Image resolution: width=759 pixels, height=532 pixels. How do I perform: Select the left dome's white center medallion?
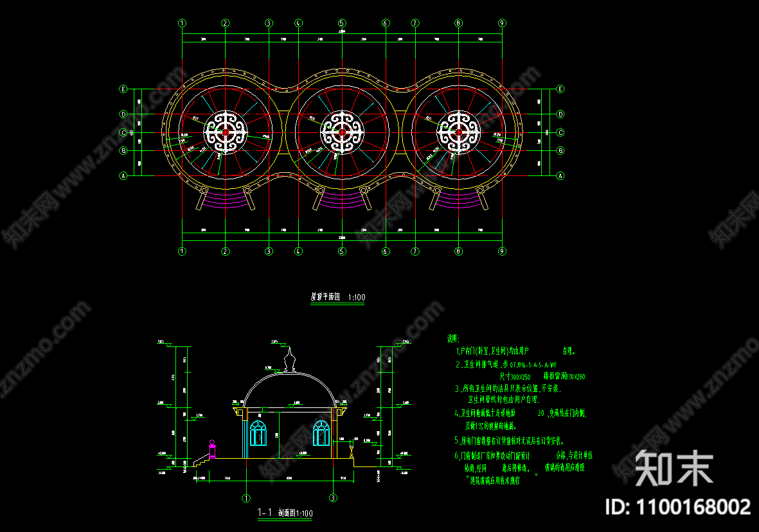coord(225,132)
